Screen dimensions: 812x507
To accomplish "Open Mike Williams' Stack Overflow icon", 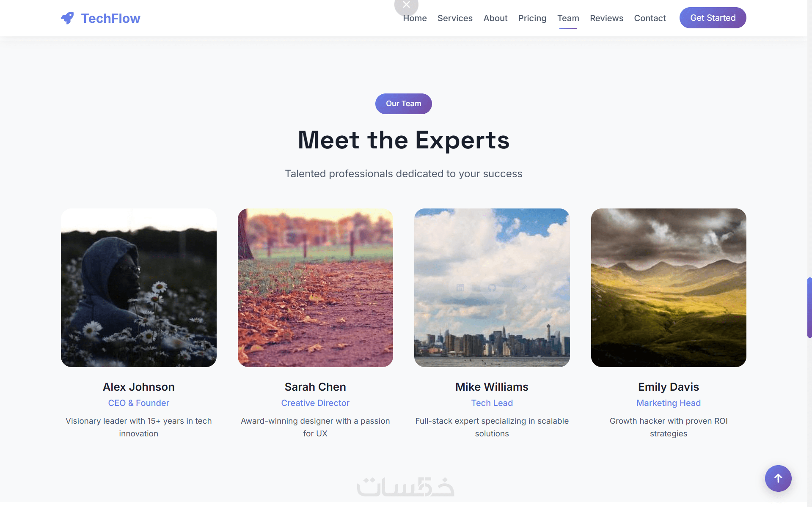I will (x=524, y=288).
